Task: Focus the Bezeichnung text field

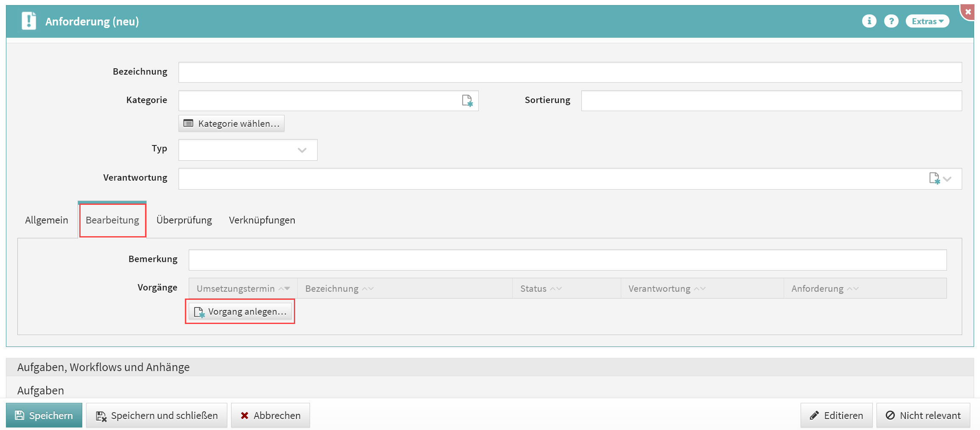Action: (570, 73)
